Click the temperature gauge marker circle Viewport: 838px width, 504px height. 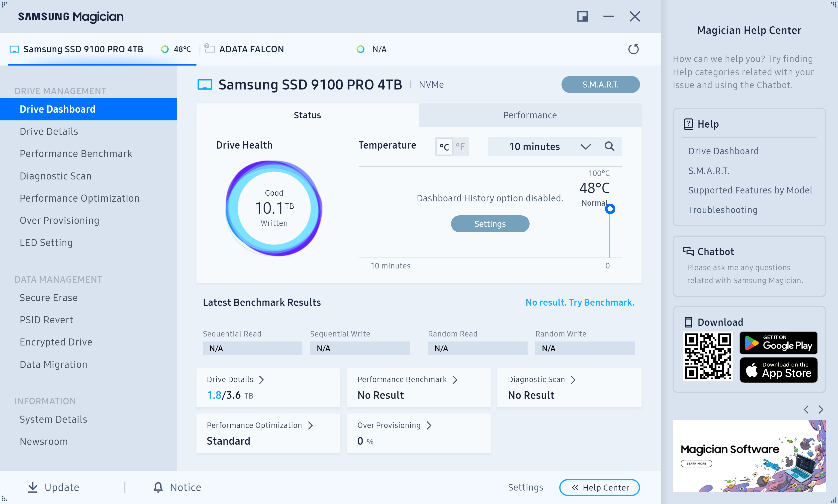coord(610,209)
